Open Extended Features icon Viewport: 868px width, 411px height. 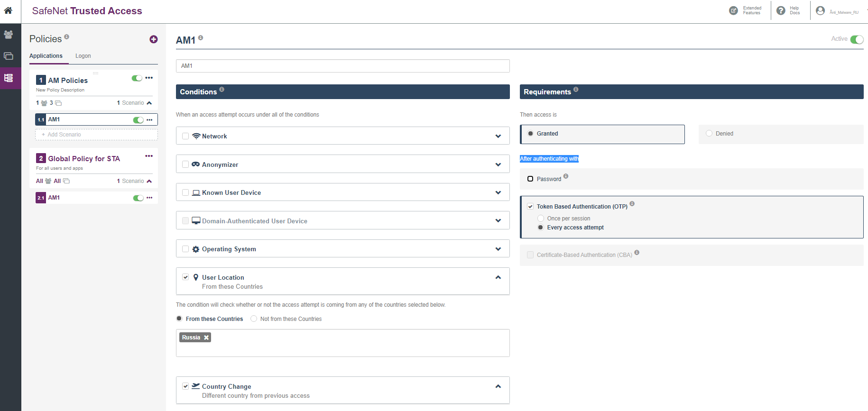pyautogui.click(x=733, y=10)
